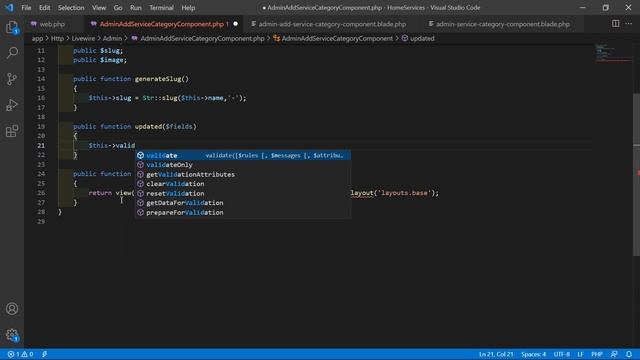This screenshot has height=360, width=640.
Task: Open Run and Debug view
Action: [12, 105]
